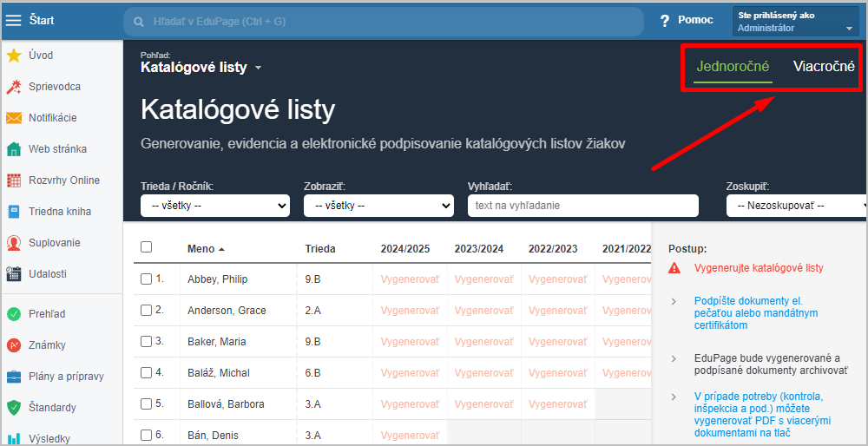Open Notifikácie envelope icon
This screenshot has width=868, height=446.
click(14, 118)
